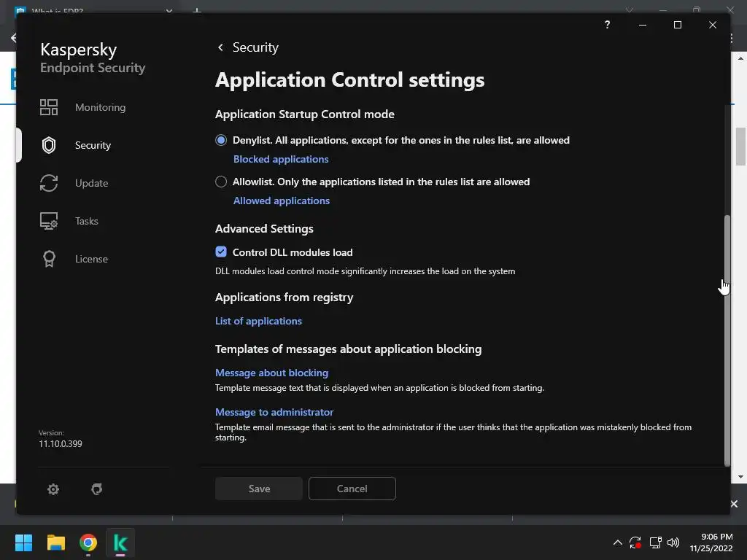
Task: Click the support icon beside the gear
Action: 97,489
